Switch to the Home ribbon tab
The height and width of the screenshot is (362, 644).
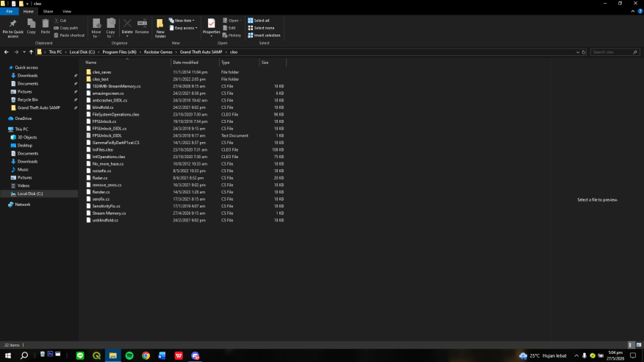tap(29, 12)
